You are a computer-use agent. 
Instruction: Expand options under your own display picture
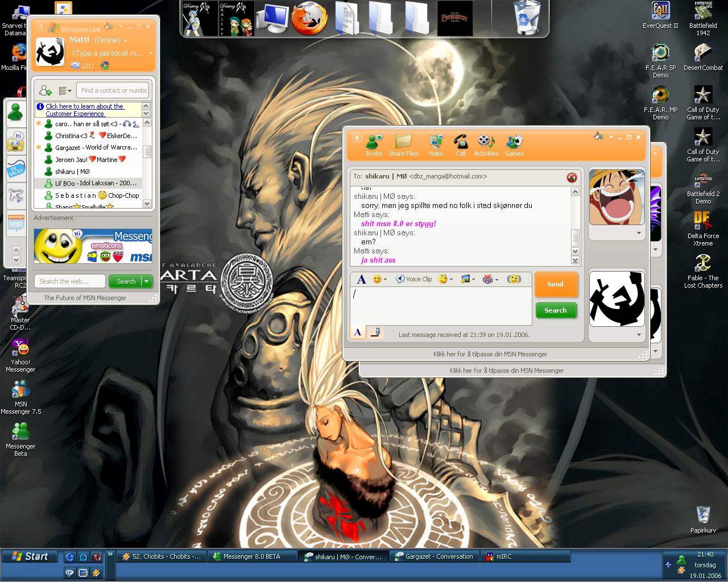639,335
